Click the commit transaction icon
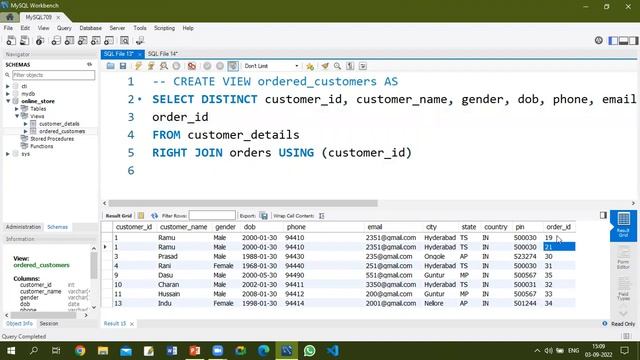Viewport: 640px width, 360px height. [x=207, y=66]
